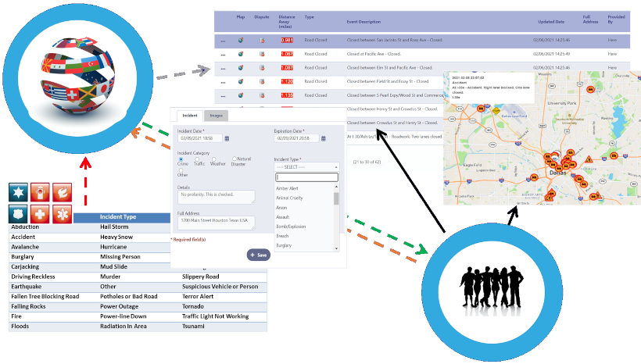Sort by Updated Date column header
The image size is (641, 364).
(551, 22)
